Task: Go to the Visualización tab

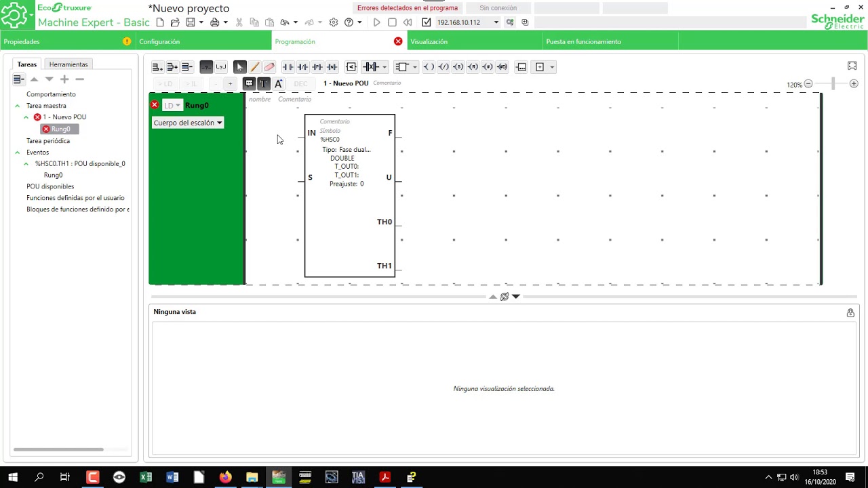Action: [x=475, y=41]
